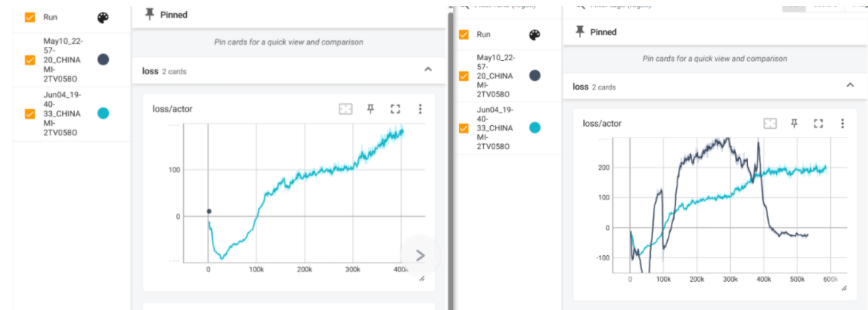Screen dimensions: 868x310
Task: Fit domain to data on right loss/actor chart
Action: point(769,123)
